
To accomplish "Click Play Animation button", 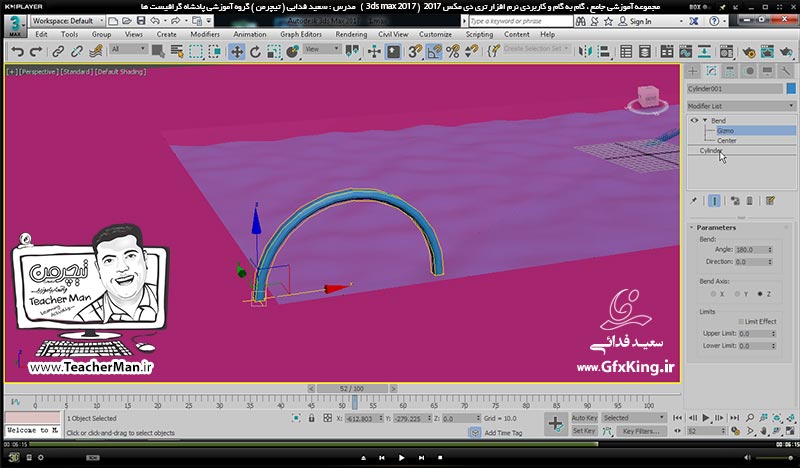I will coord(706,418).
